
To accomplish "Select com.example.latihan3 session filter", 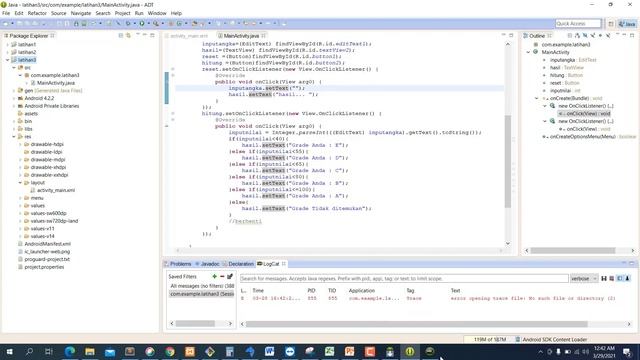I will tap(202, 294).
